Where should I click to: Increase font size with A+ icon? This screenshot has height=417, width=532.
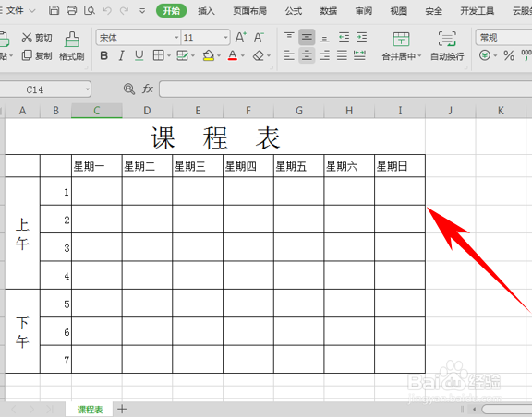(x=240, y=37)
